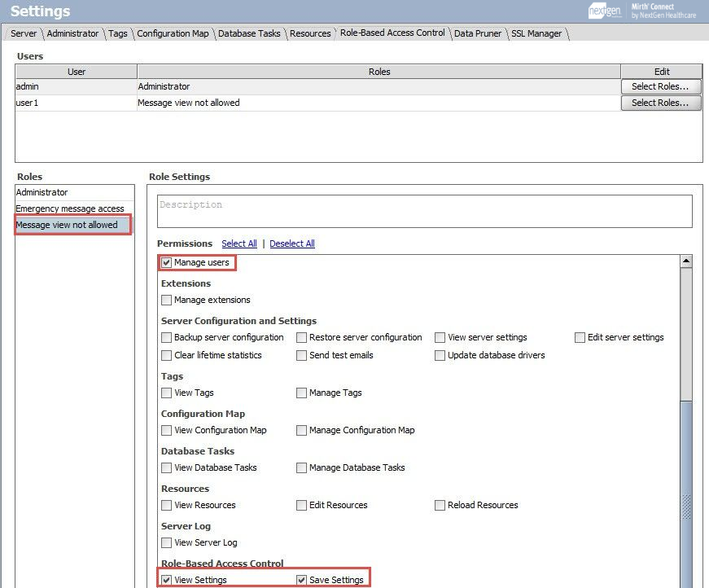Toggle the View Server Log checkbox
Image resolution: width=709 pixels, height=588 pixels.
[x=167, y=543]
